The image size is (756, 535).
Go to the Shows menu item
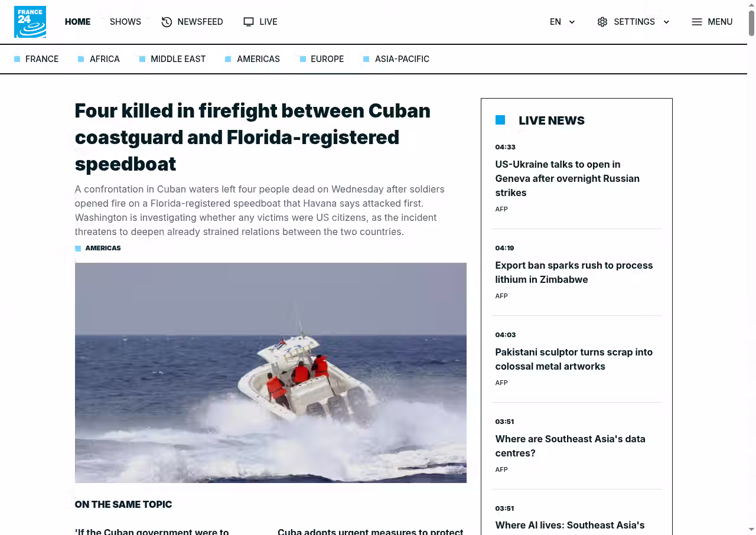point(125,22)
